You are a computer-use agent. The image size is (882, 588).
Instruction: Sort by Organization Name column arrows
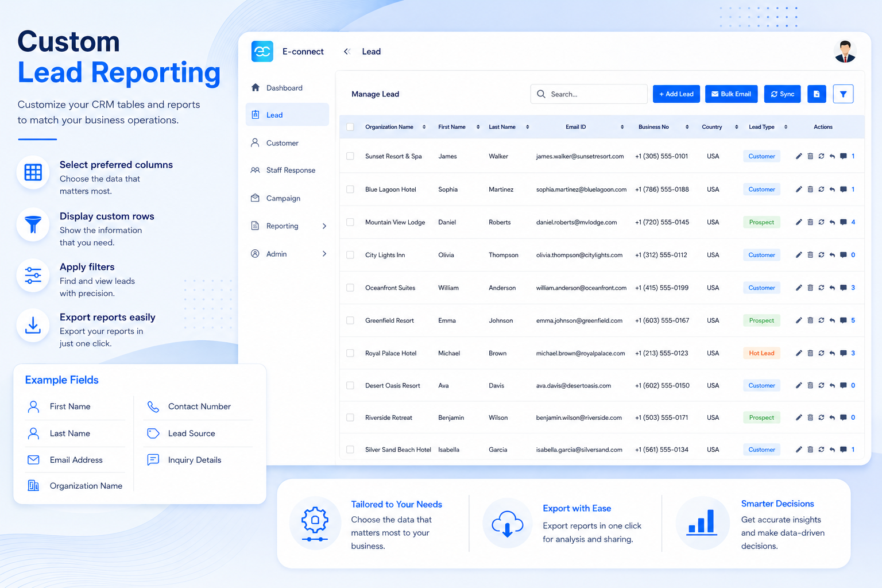[424, 127]
